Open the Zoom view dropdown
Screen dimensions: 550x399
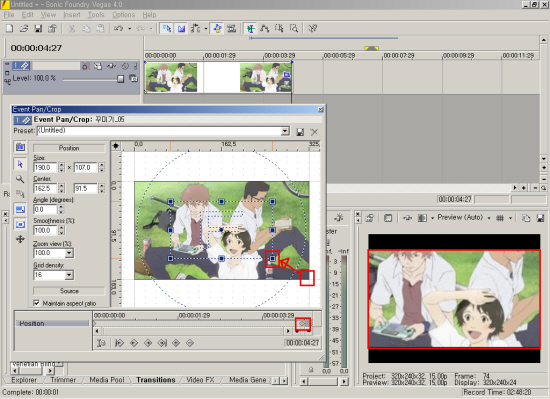pos(69,253)
